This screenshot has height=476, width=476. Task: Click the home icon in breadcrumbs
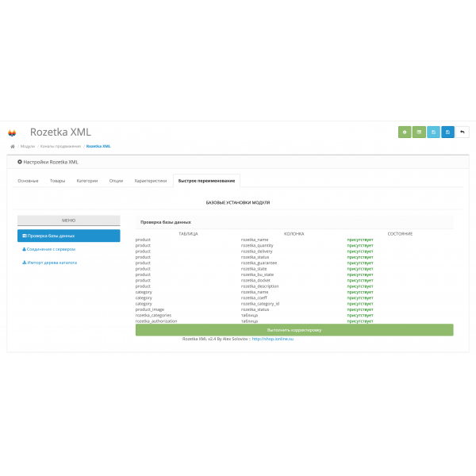(13, 146)
